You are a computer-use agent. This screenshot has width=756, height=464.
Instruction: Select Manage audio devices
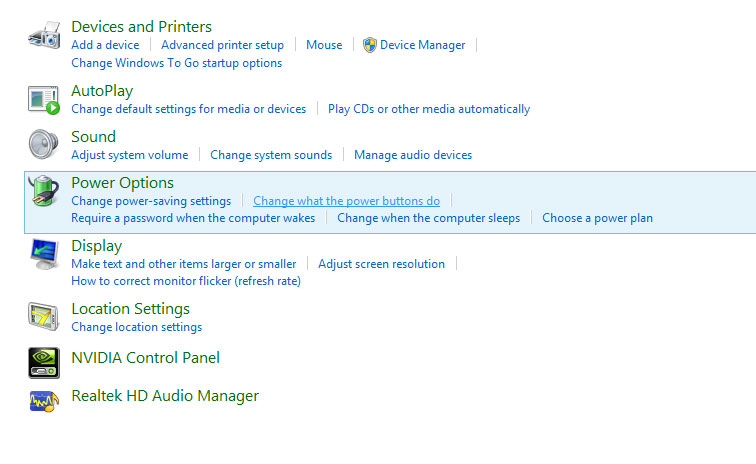[x=413, y=155]
